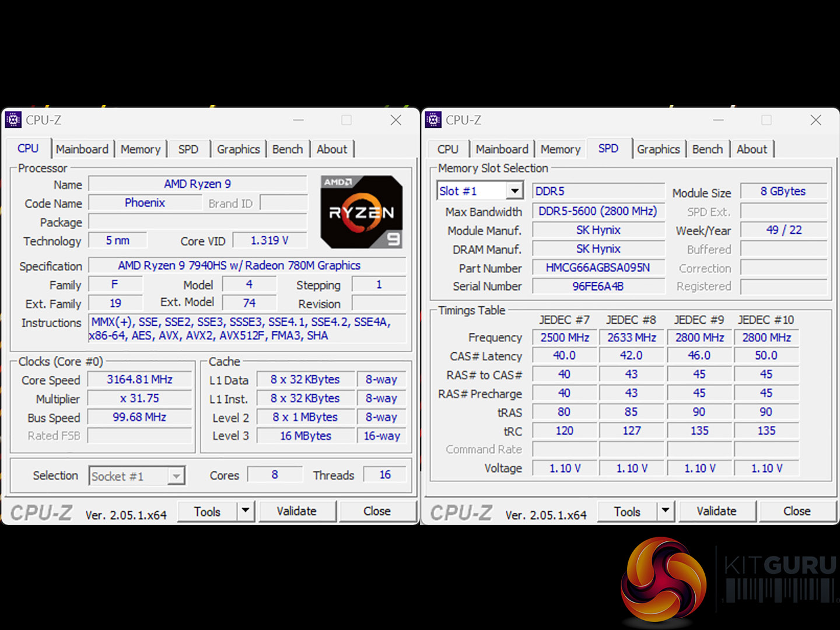Click the Level 3 associativity "16-way"
This screenshot has width=840, height=630.
pyautogui.click(x=382, y=436)
